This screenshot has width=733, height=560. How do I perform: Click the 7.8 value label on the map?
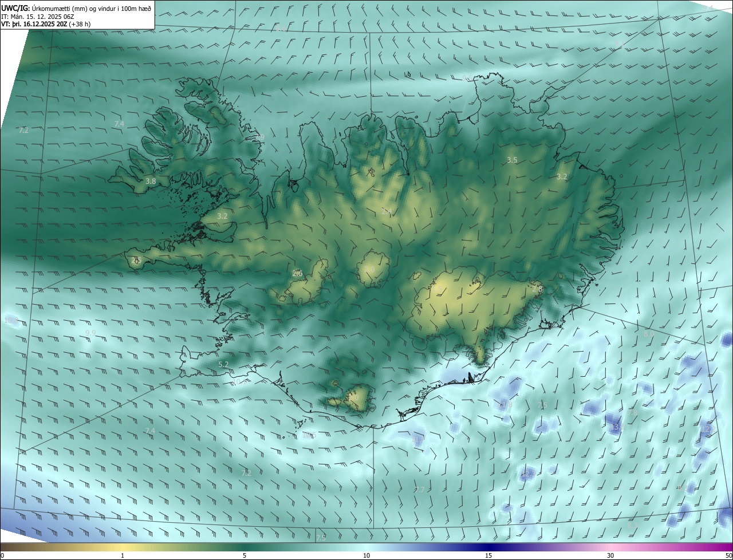pyautogui.click(x=632, y=412)
